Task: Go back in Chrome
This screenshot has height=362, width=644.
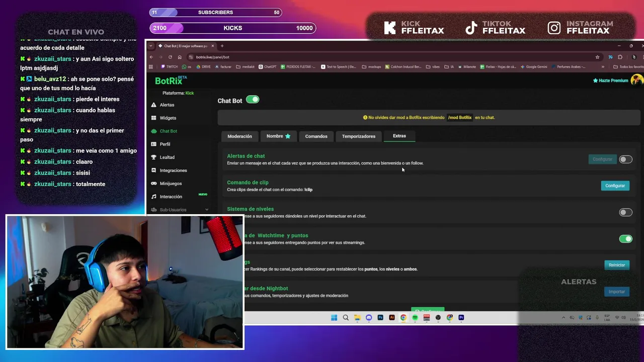Action: click(x=151, y=57)
